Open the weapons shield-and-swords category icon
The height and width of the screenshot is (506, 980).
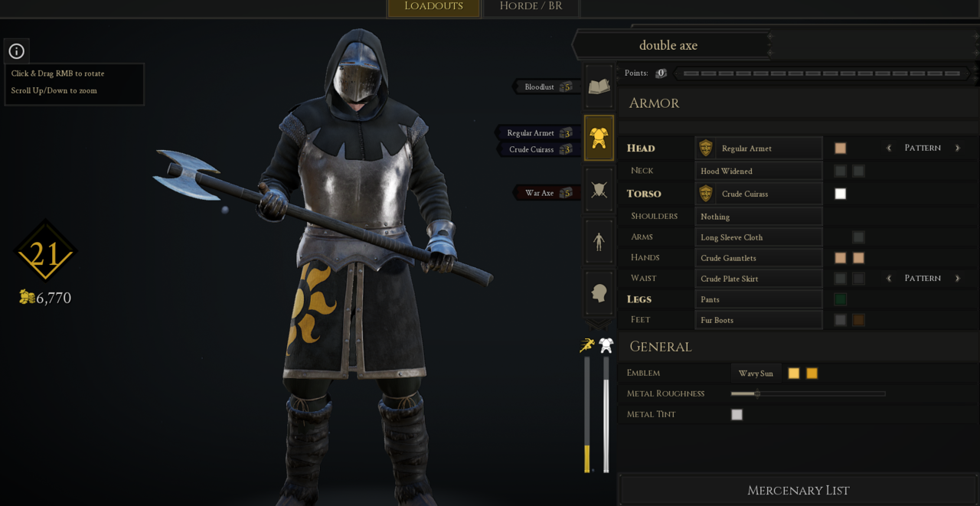click(599, 190)
